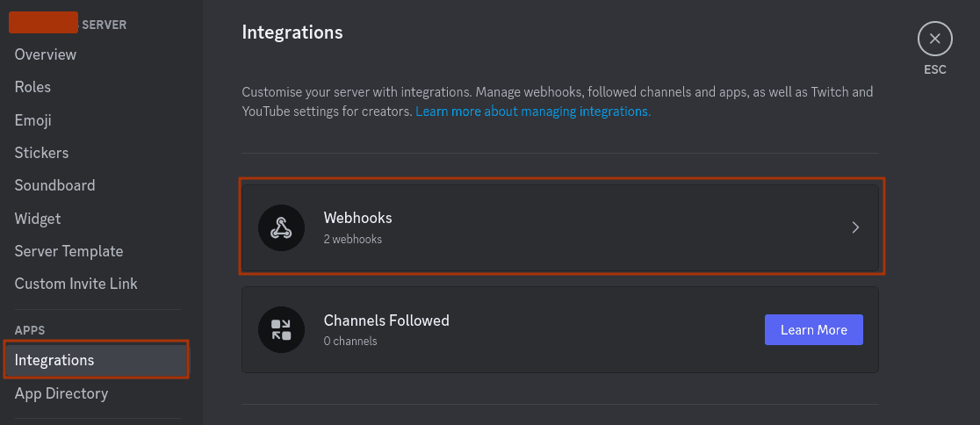This screenshot has width=980, height=425.
Task: Expand Webhooks using the right chevron
Action: click(855, 227)
